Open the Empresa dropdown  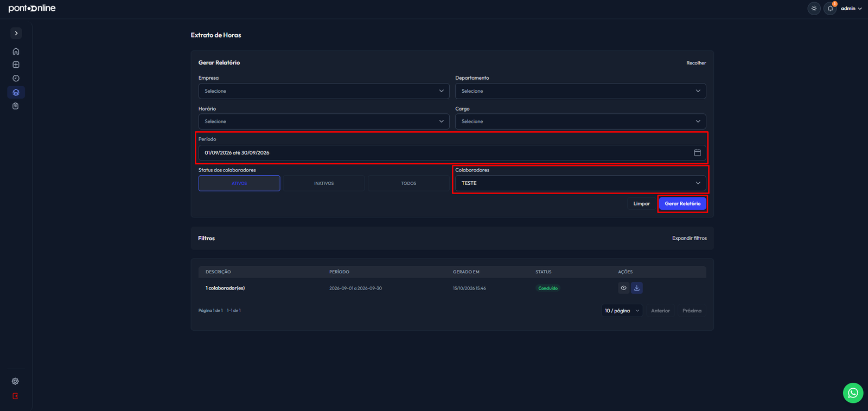324,91
